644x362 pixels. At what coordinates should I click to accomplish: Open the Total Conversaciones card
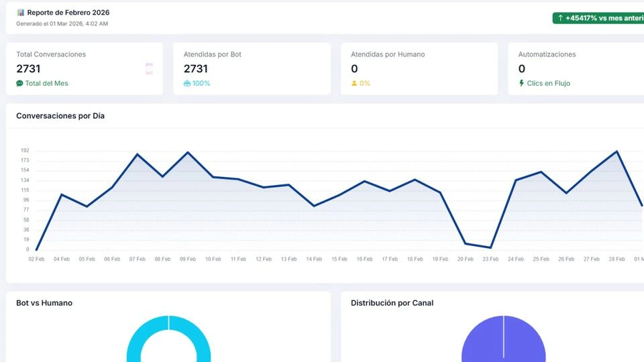pos(85,68)
